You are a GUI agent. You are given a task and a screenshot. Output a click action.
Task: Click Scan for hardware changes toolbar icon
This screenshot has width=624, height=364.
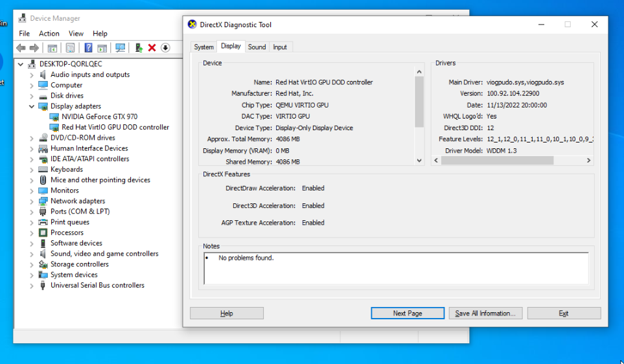[120, 48]
